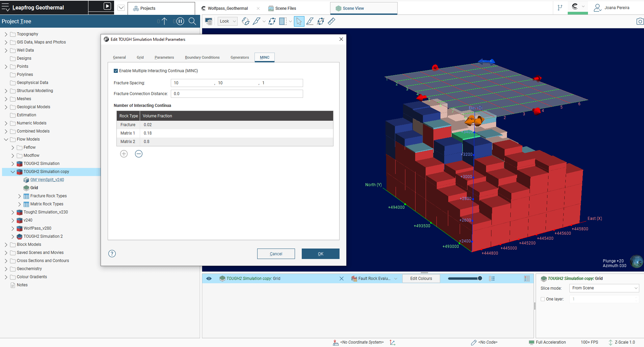The height and width of the screenshot is (347, 644).
Task: Open the Central C status icon
Action: tap(575, 6)
